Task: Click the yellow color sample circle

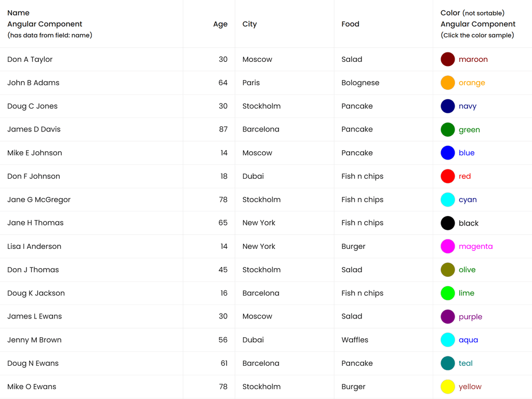Action: pyautogui.click(x=448, y=387)
